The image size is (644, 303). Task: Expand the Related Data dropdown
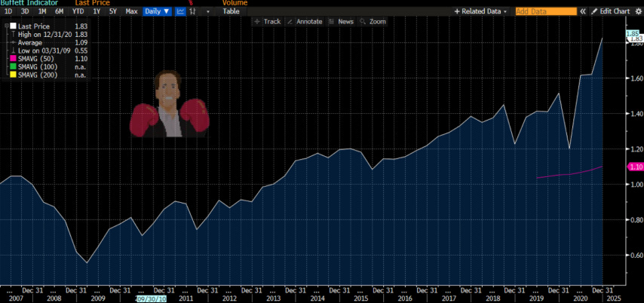pos(480,11)
